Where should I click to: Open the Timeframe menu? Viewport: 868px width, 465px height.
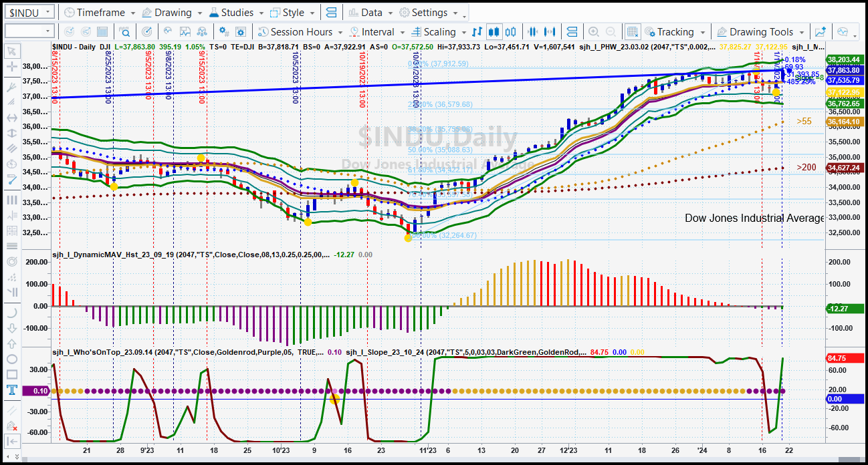99,13
